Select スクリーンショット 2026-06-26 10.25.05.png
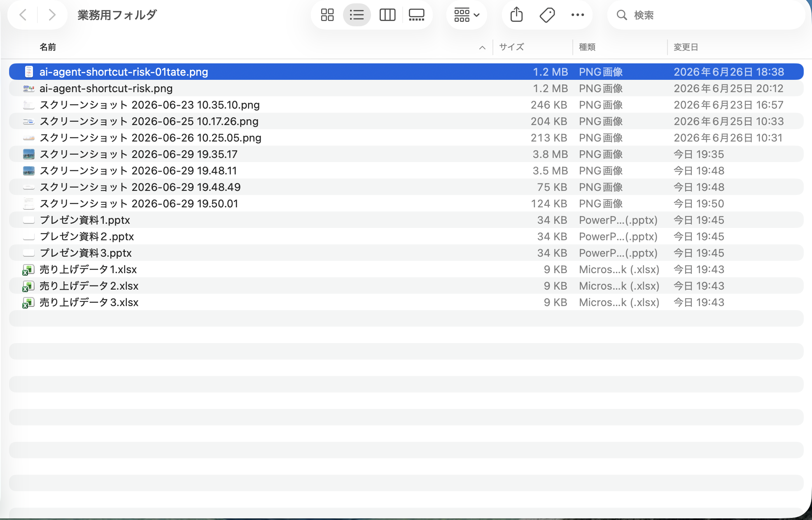Screen dimensions: 812x520 [406, 138]
